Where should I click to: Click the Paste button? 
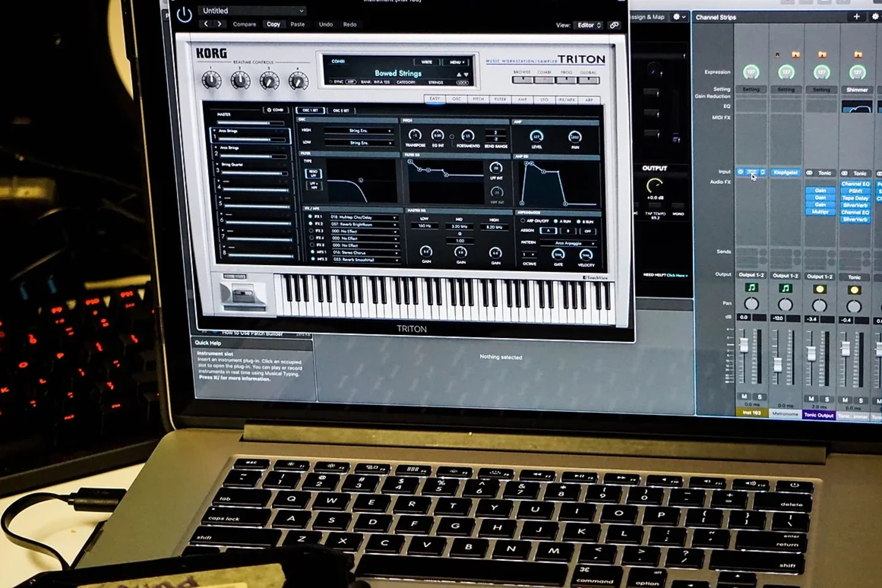pyautogui.click(x=298, y=24)
